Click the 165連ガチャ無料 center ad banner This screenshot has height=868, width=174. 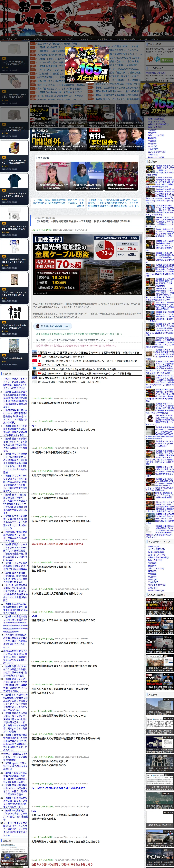coord(87,65)
